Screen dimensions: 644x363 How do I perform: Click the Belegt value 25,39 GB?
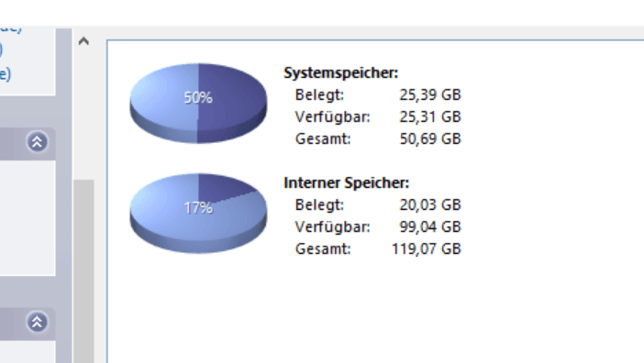point(430,94)
